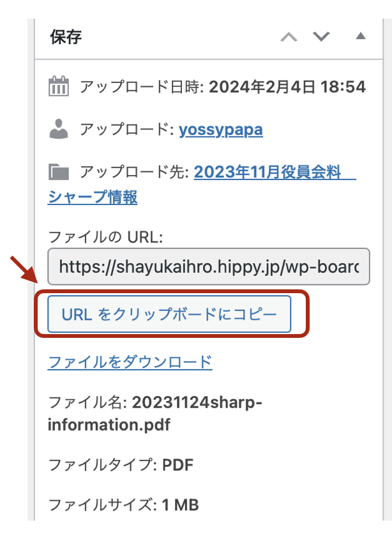Screen dimensions: 392x534
Task: Open the yossypapa uploader profile link
Action: (220, 130)
